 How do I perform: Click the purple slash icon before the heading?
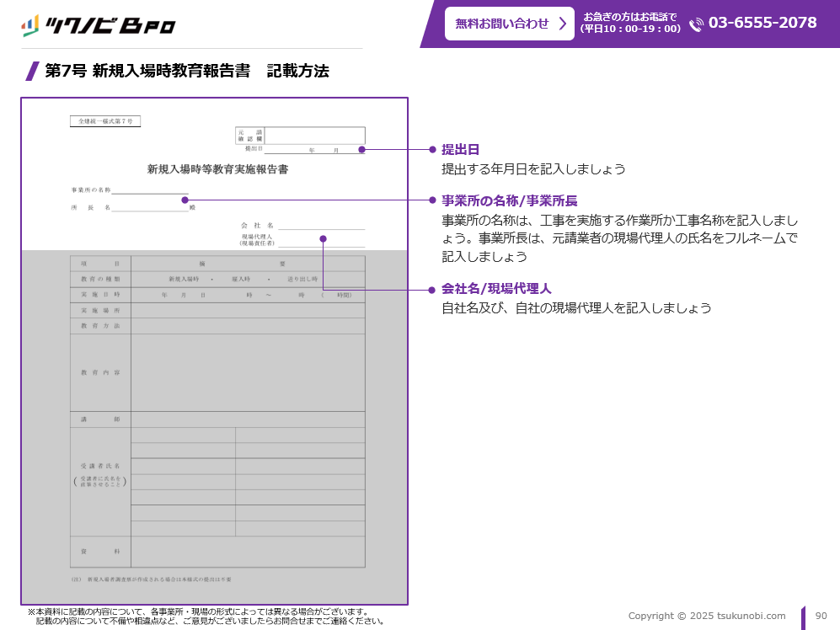pos(33,71)
